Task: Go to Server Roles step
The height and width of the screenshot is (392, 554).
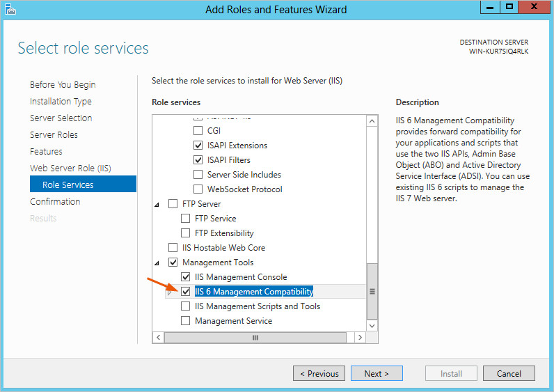Action: (x=54, y=135)
